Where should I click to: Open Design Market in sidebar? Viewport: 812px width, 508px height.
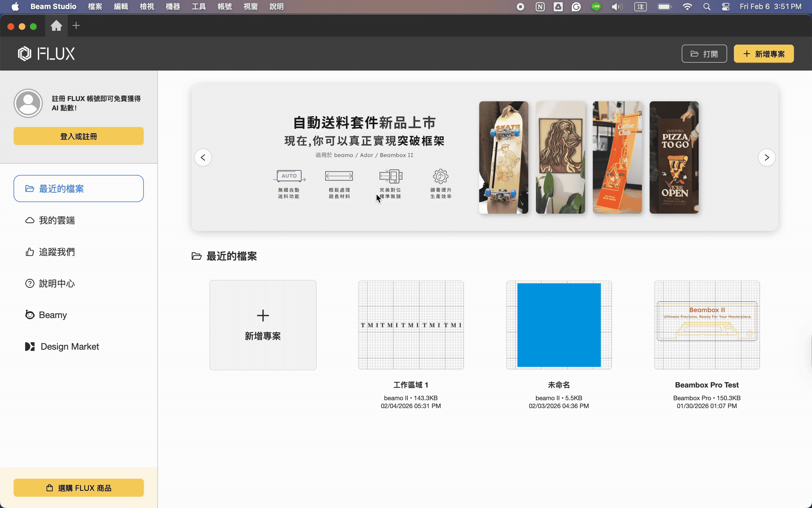(x=78, y=346)
